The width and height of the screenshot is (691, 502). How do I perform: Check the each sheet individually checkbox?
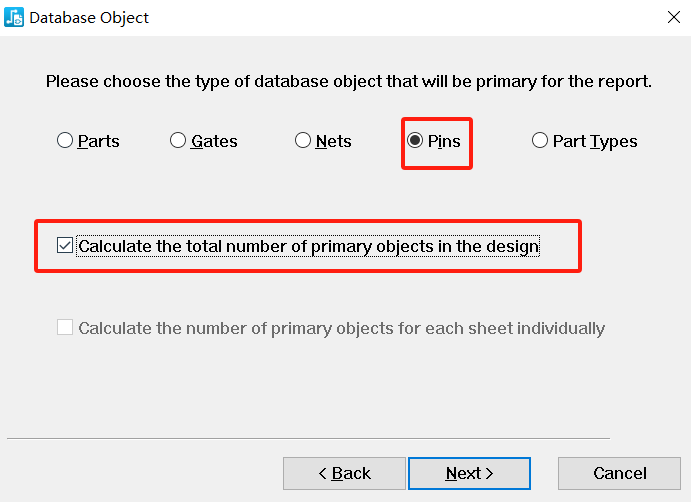coord(65,327)
